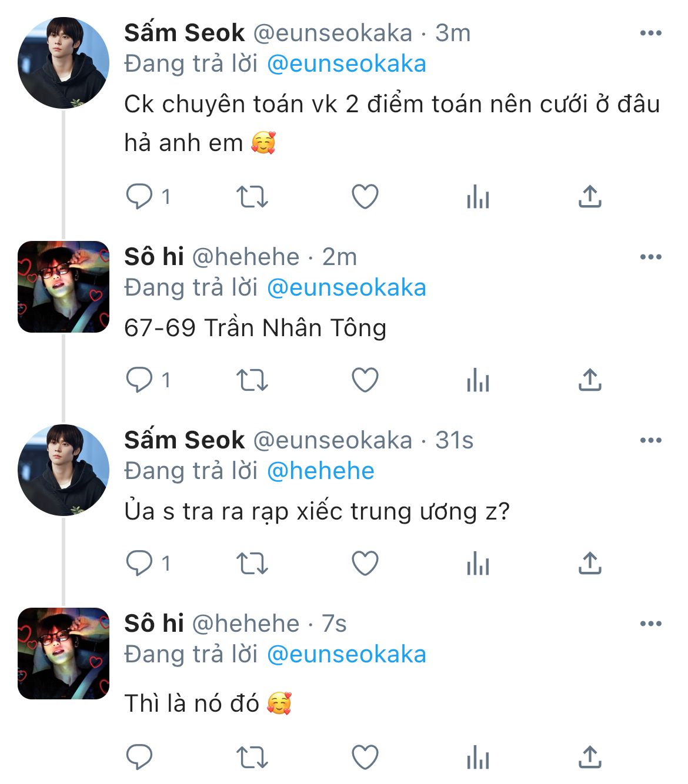Open @eunseokaka mention in the 7s reply
The width and height of the screenshot is (688, 784).
(346, 655)
